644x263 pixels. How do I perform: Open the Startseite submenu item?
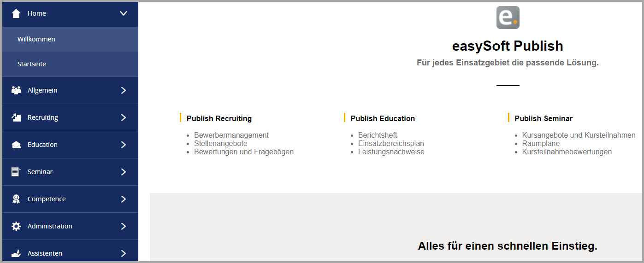click(70, 64)
